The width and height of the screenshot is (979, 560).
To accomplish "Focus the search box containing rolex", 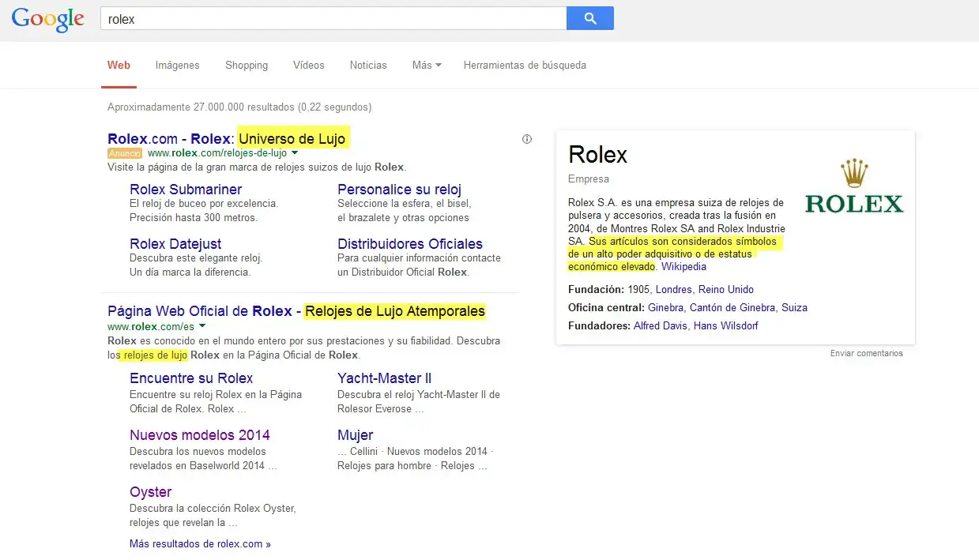I will click(x=333, y=19).
